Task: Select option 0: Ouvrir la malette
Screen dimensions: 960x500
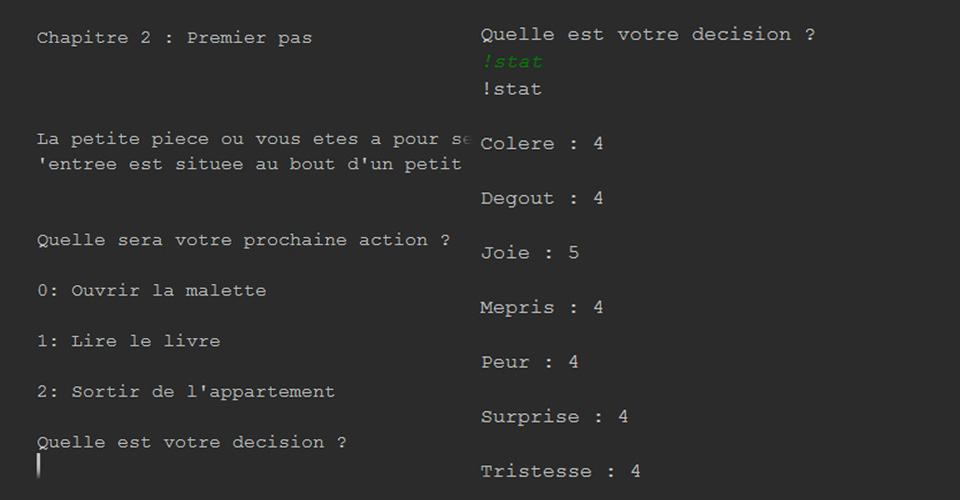Action: [x=152, y=291]
